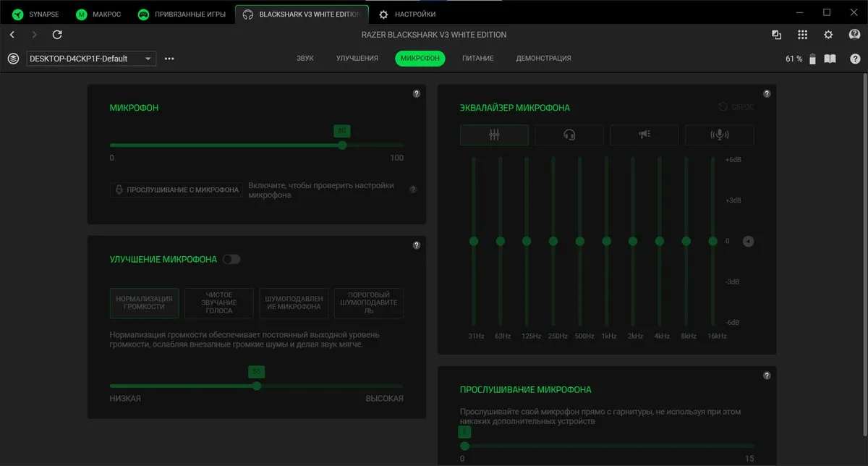Open the apps grid icon at top right

point(802,35)
